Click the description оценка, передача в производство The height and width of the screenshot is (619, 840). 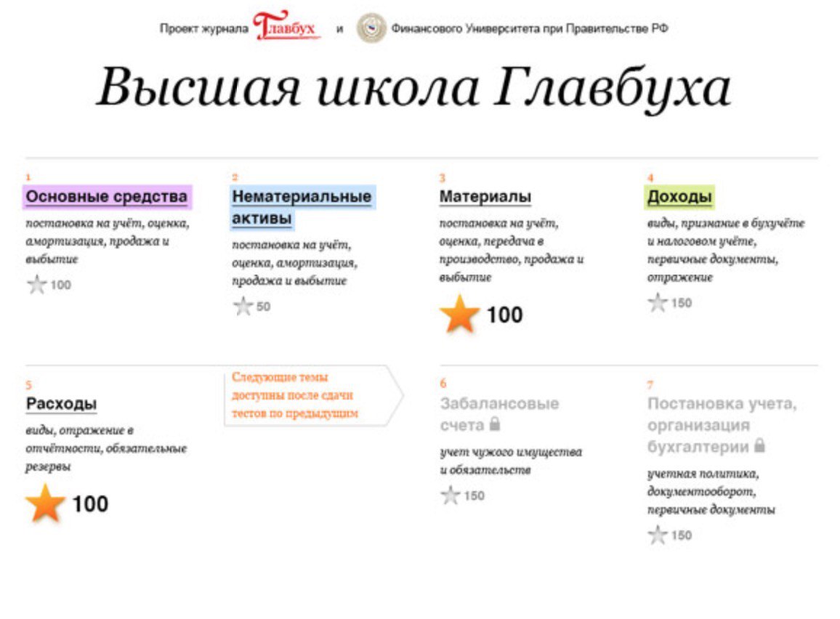(512, 250)
